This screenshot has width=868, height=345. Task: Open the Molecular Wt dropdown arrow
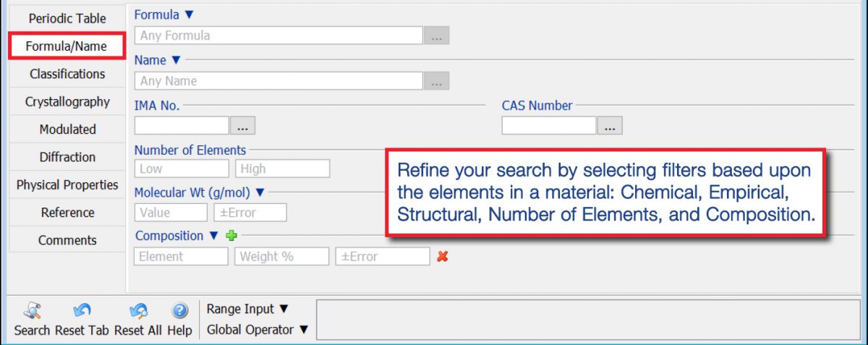(260, 192)
